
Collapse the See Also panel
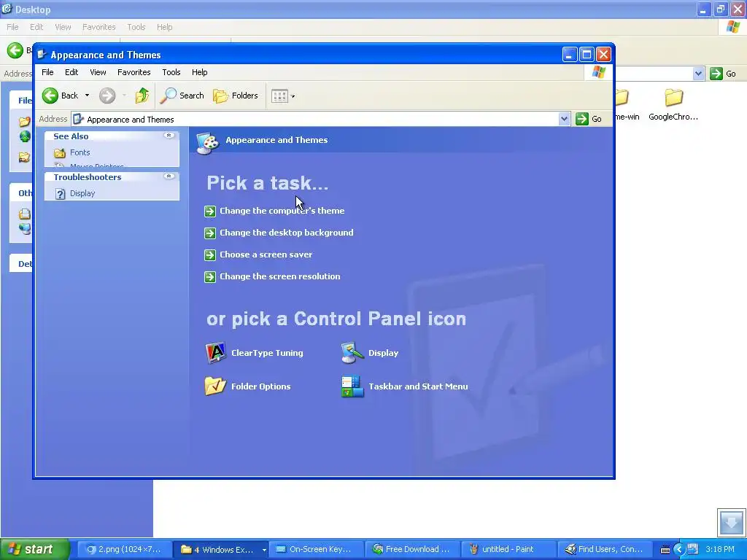pos(169,136)
